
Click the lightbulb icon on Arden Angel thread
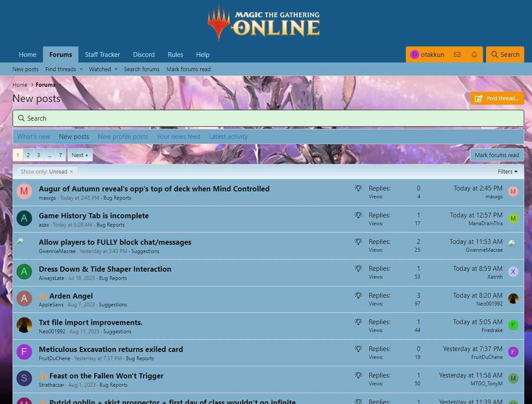pos(358,296)
